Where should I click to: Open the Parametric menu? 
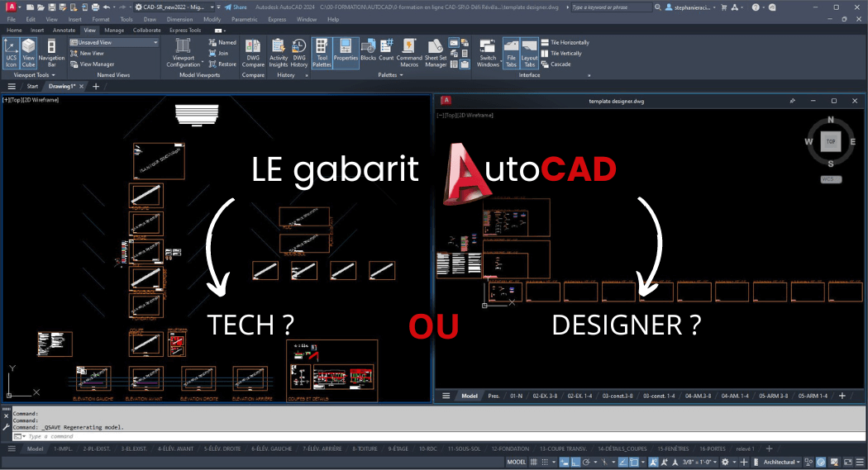[244, 19]
